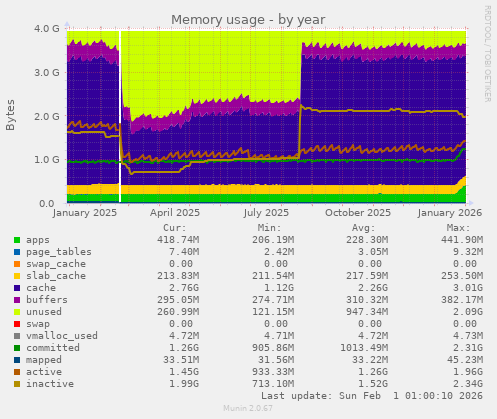Select the 'inactive' legend label

(x=50, y=384)
